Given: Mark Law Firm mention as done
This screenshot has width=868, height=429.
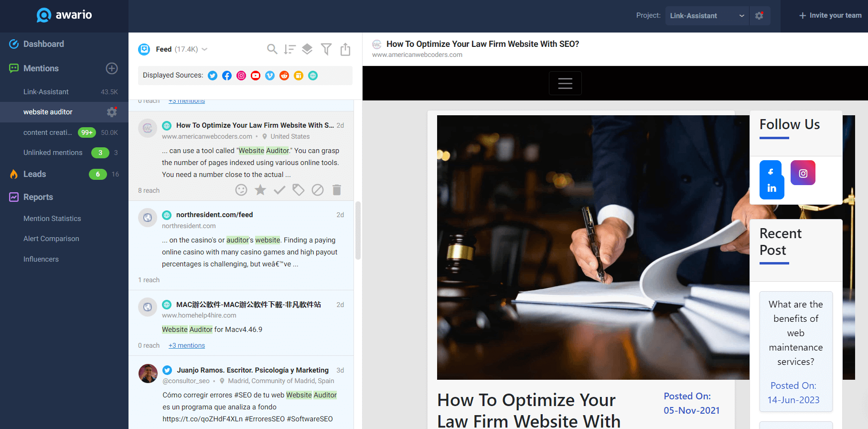Looking at the screenshot, I should (279, 190).
